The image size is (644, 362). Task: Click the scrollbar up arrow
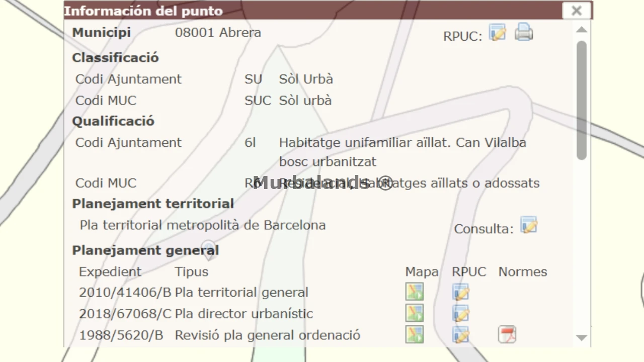[x=582, y=30]
